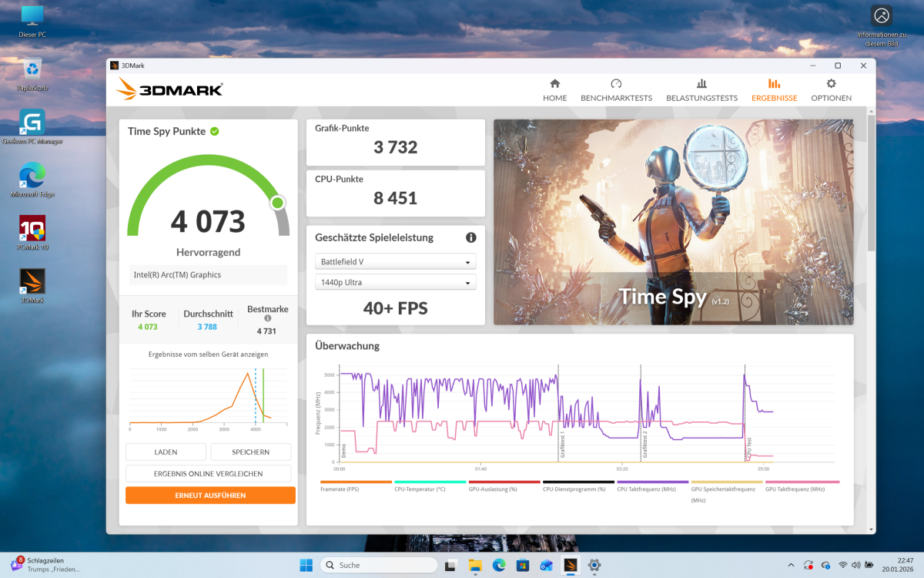The width and height of the screenshot is (924, 578).
Task: Open Geekom PC Manager desktop icon
Action: (x=32, y=123)
